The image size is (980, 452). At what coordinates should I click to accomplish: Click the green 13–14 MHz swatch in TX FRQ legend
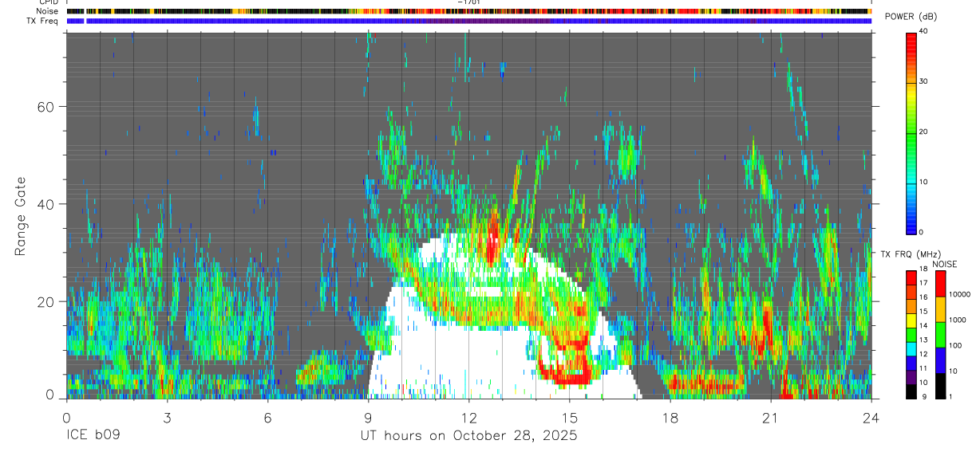tap(911, 333)
